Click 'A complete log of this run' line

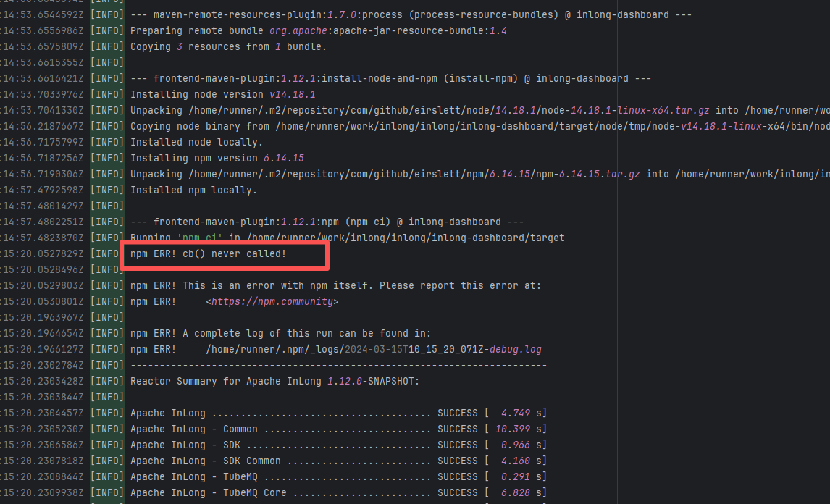tap(280, 333)
